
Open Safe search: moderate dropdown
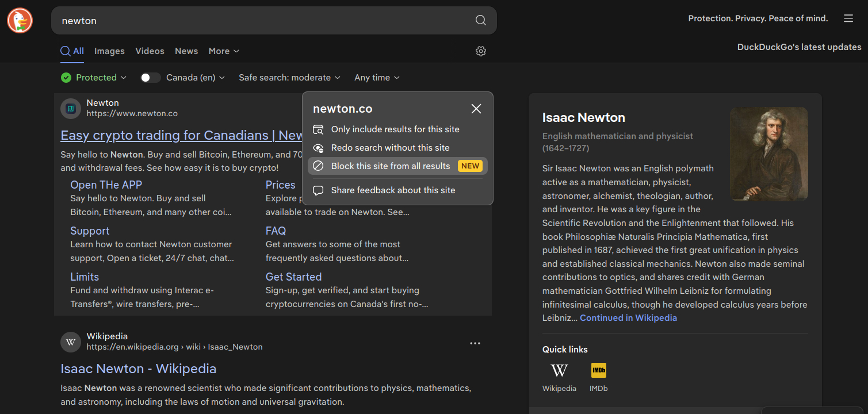289,78
